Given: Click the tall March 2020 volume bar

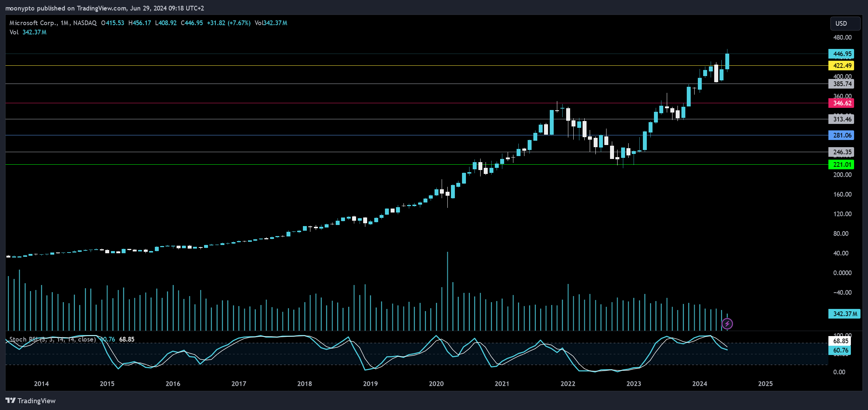Looking at the screenshot, I should 447,291.
